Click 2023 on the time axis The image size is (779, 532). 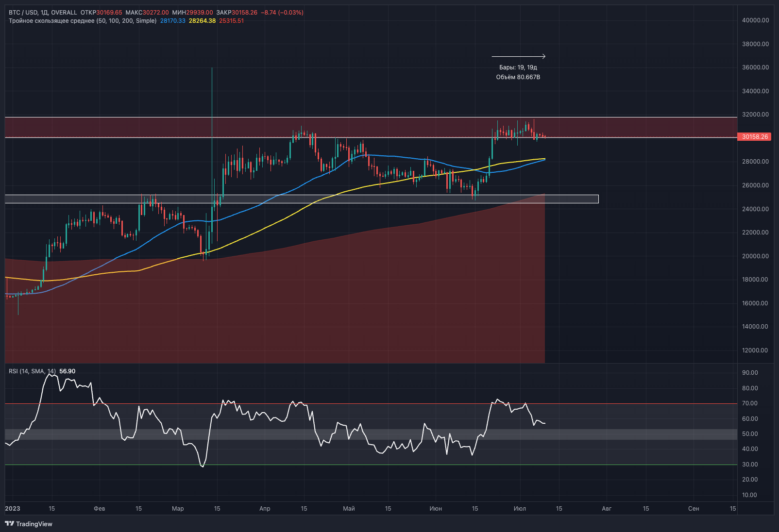(13, 509)
